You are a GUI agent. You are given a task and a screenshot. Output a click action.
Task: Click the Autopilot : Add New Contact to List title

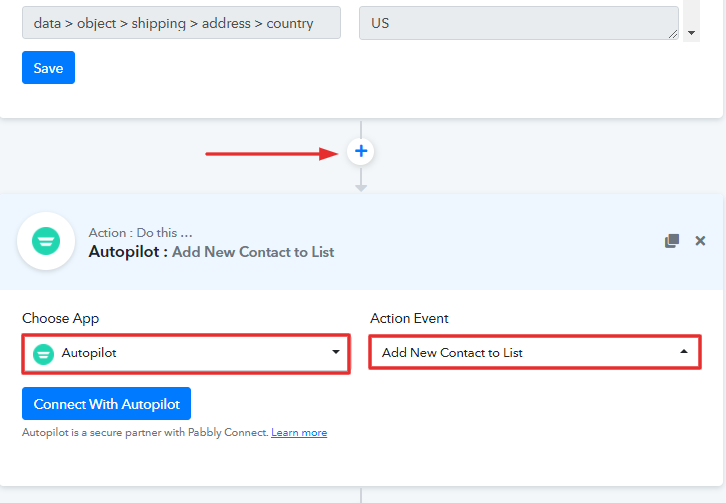pyautogui.click(x=211, y=252)
